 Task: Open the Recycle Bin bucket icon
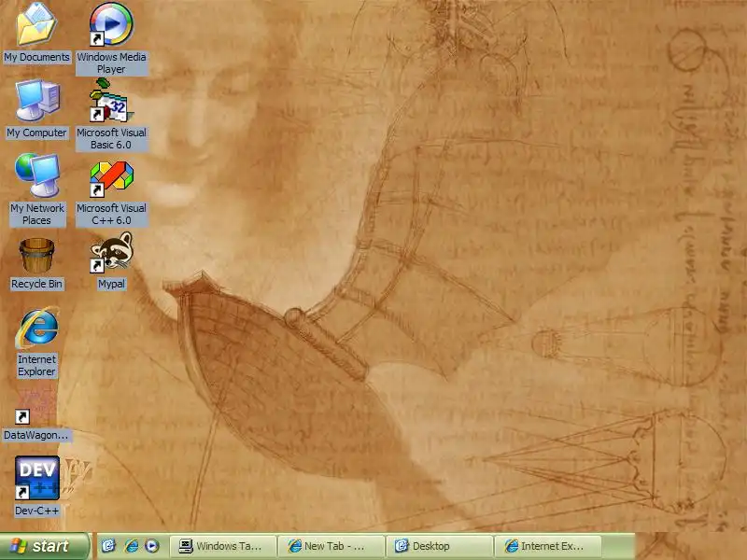pyautogui.click(x=36, y=256)
